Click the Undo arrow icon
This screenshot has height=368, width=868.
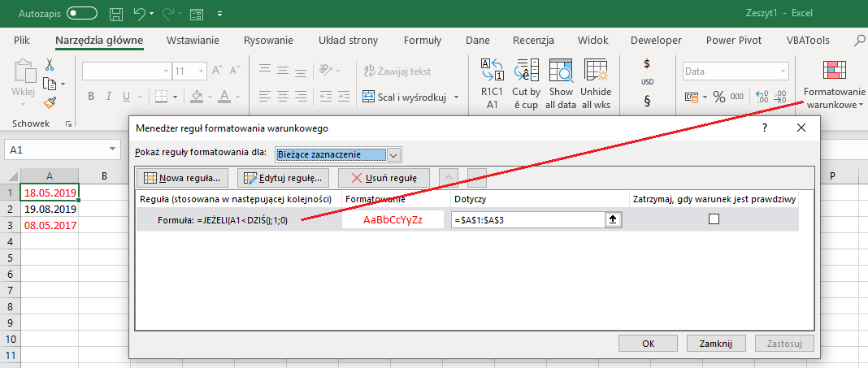[140, 14]
